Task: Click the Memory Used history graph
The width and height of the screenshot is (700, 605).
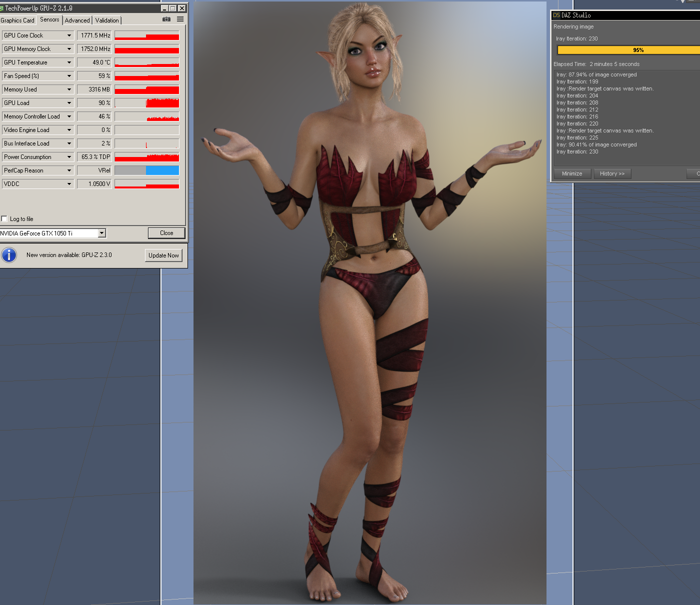Action: point(147,89)
